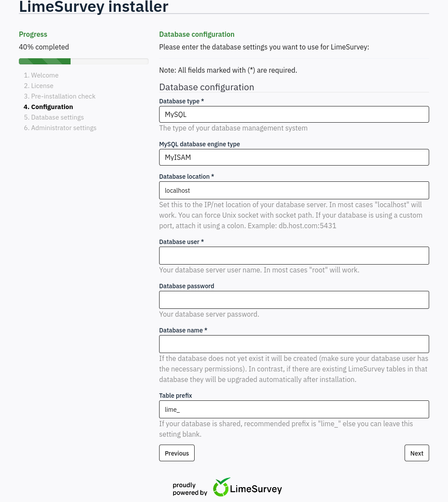Viewport: 448px width, 502px height.
Task: Focus the Database user input field
Action: click(294, 255)
